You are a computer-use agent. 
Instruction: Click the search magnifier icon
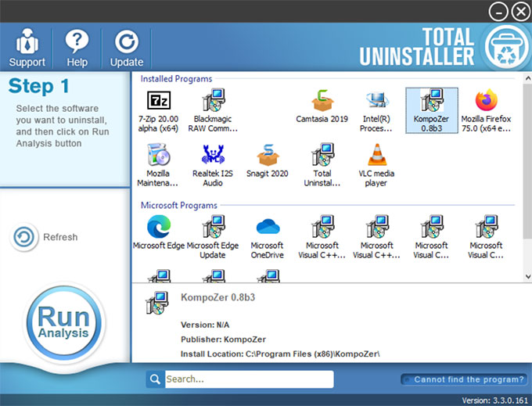[155, 379]
